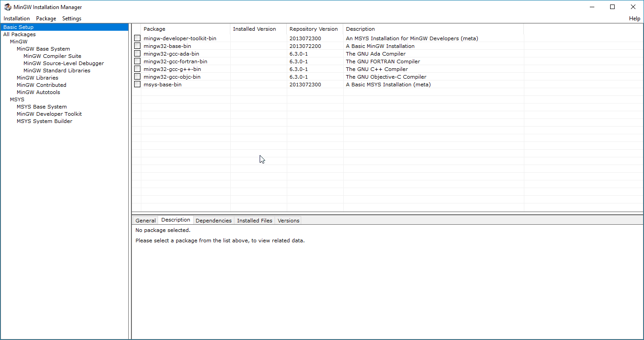Image resolution: width=644 pixels, height=340 pixels.
Task: Click the Repository Version column header
Action: [x=315, y=29]
